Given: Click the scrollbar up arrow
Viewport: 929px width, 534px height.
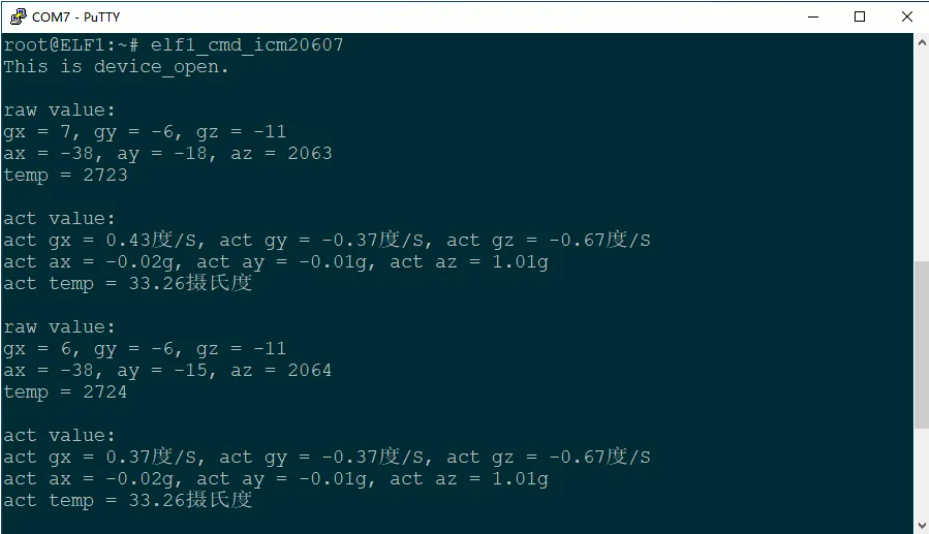Looking at the screenshot, I should coord(921,43).
